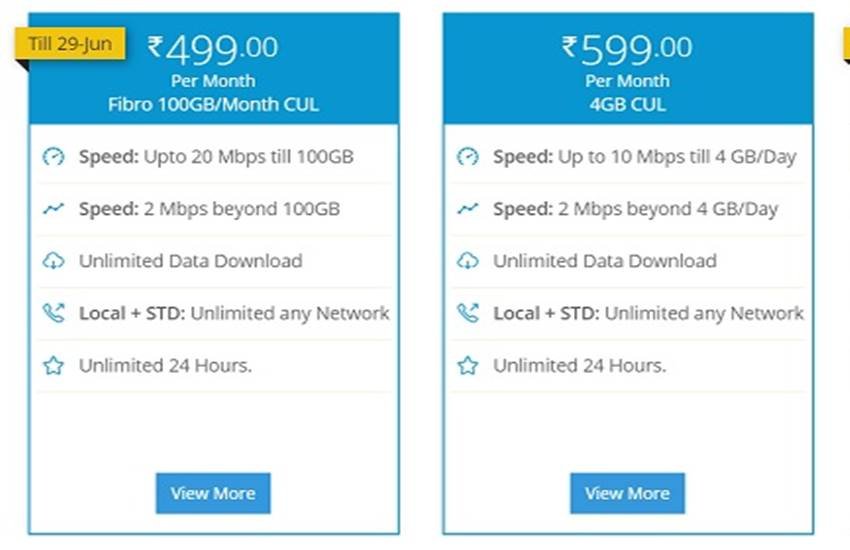850x550 pixels.
Task: Click Up to 10 Mbps till 4 GB/Day text
Action: click(677, 157)
